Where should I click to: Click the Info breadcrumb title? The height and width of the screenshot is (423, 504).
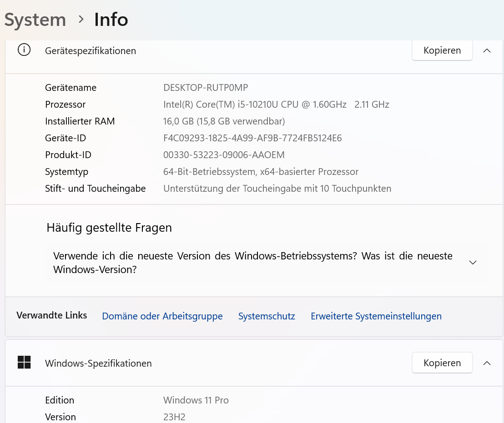[111, 20]
